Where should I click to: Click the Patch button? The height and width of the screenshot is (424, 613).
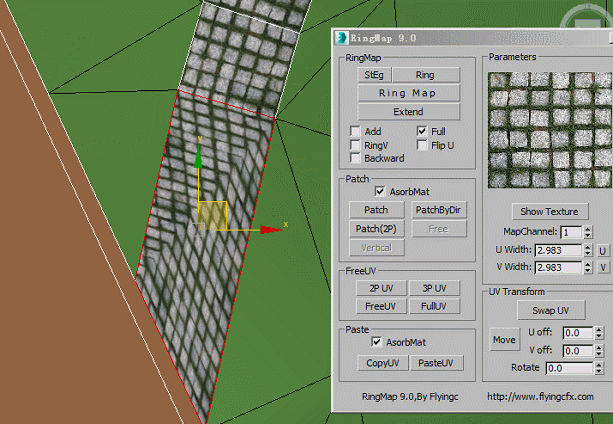[x=376, y=210]
